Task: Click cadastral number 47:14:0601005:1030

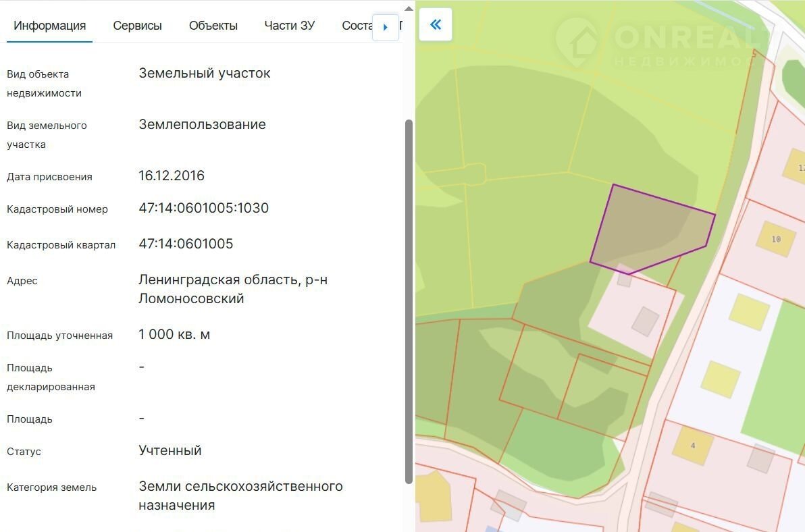Action: point(203,208)
